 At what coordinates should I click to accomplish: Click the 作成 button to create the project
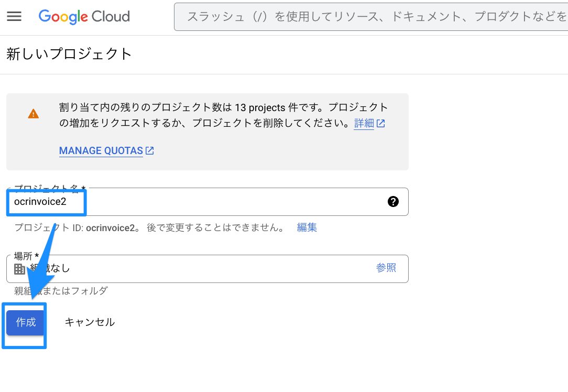coord(24,323)
